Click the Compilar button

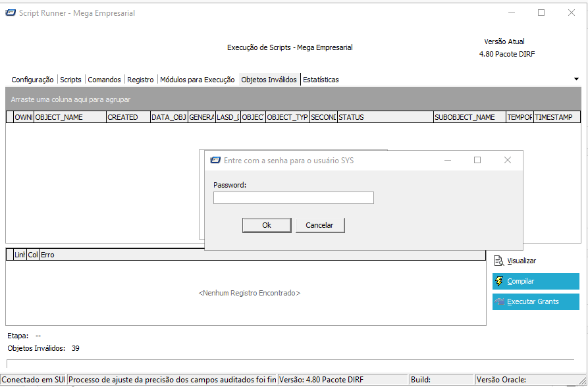536,281
